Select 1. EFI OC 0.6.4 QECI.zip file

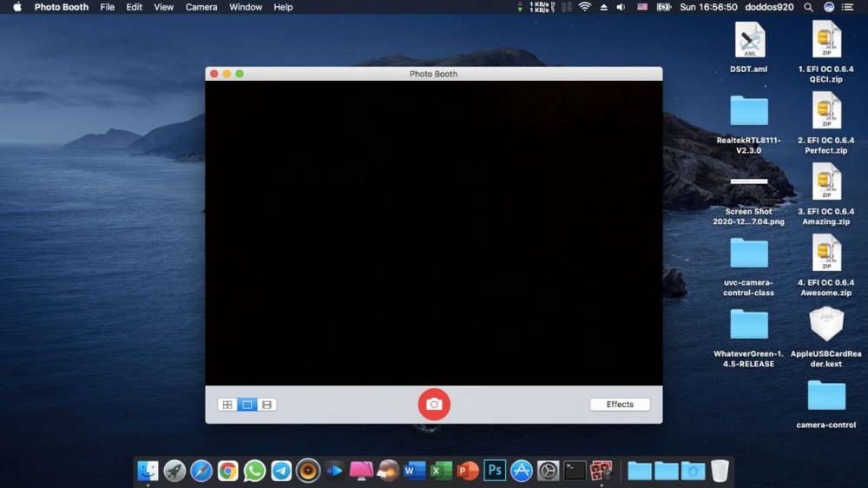coord(826,52)
